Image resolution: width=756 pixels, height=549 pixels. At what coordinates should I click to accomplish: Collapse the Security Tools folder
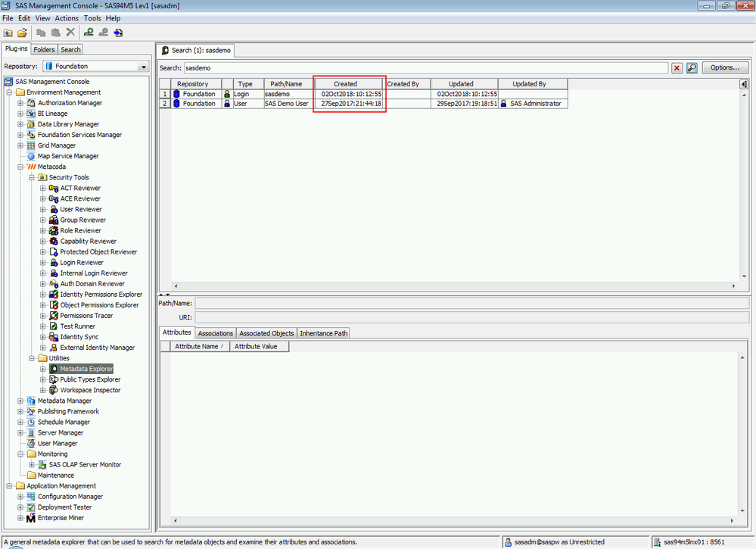[x=31, y=177]
